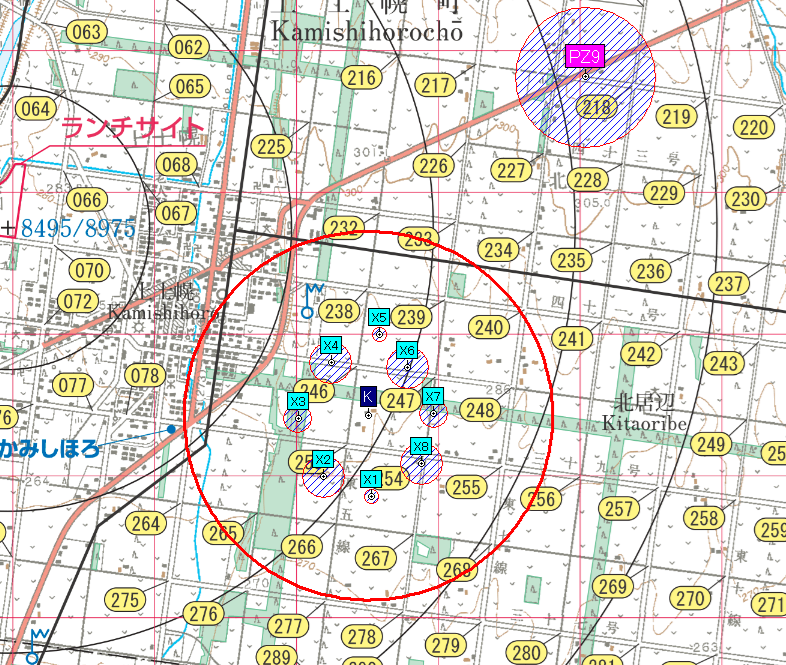Select the X4 cyan marker
This screenshot has width=786, height=665.
[331, 345]
